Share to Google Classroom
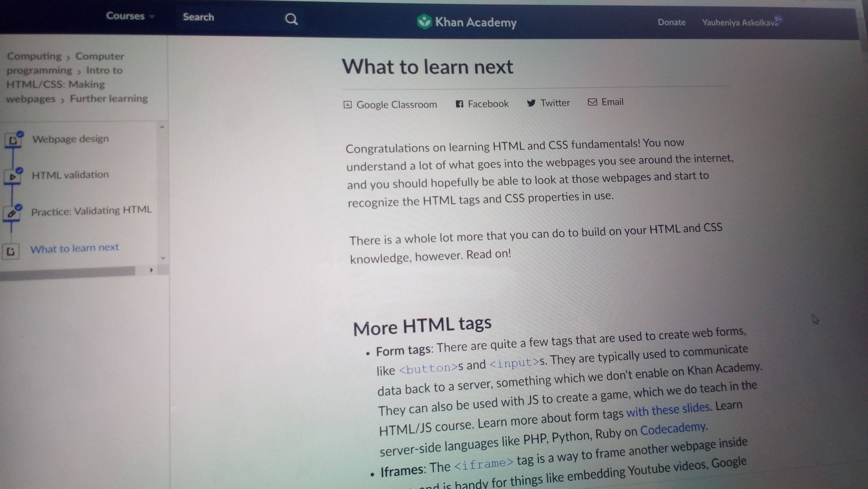Image resolution: width=868 pixels, height=489 pixels. click(397, 104)
